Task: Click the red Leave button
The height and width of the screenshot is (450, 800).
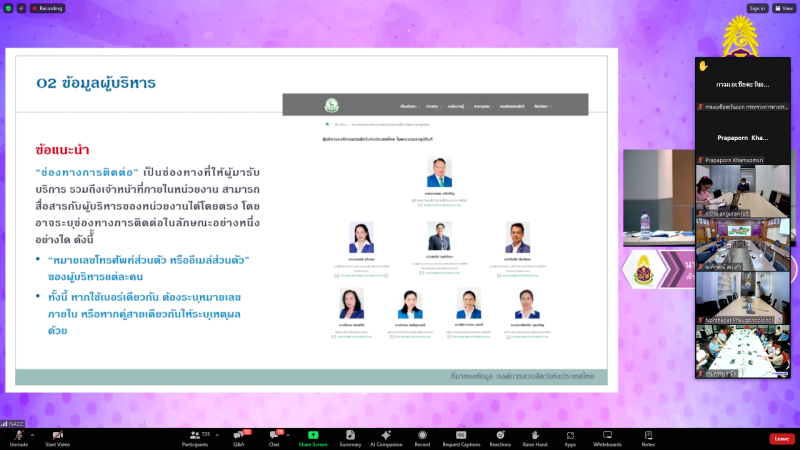Action: (781, 438)
